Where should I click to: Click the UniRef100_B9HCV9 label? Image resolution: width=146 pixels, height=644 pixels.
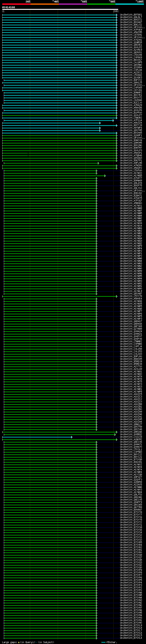(x=131, y=140)
